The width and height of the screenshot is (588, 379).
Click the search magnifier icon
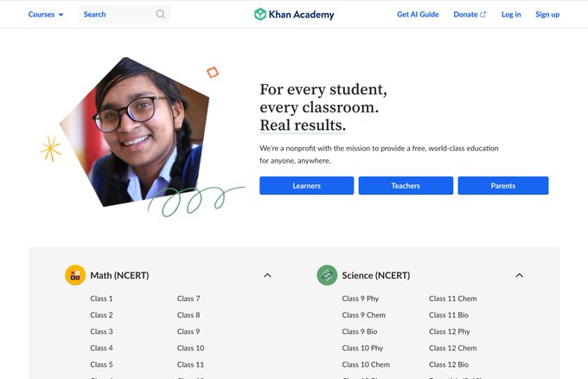pyautogui.click(x=161, y=14)
